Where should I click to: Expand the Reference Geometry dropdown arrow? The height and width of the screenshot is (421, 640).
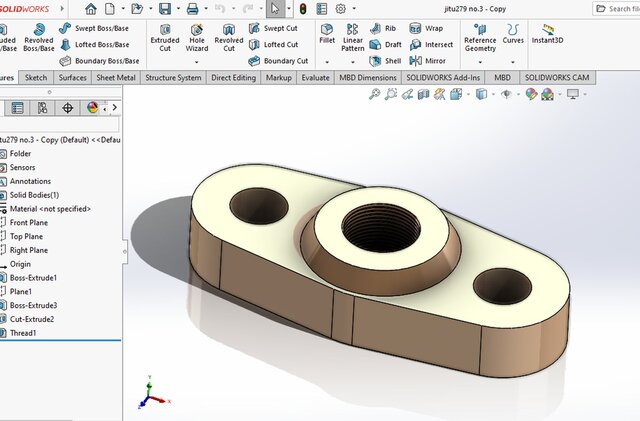click(480, 62)
